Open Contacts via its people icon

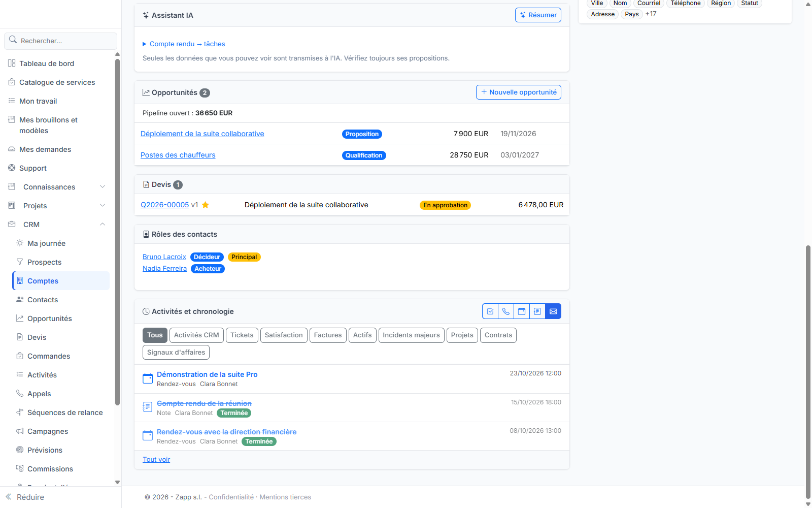tap(20, 300)
